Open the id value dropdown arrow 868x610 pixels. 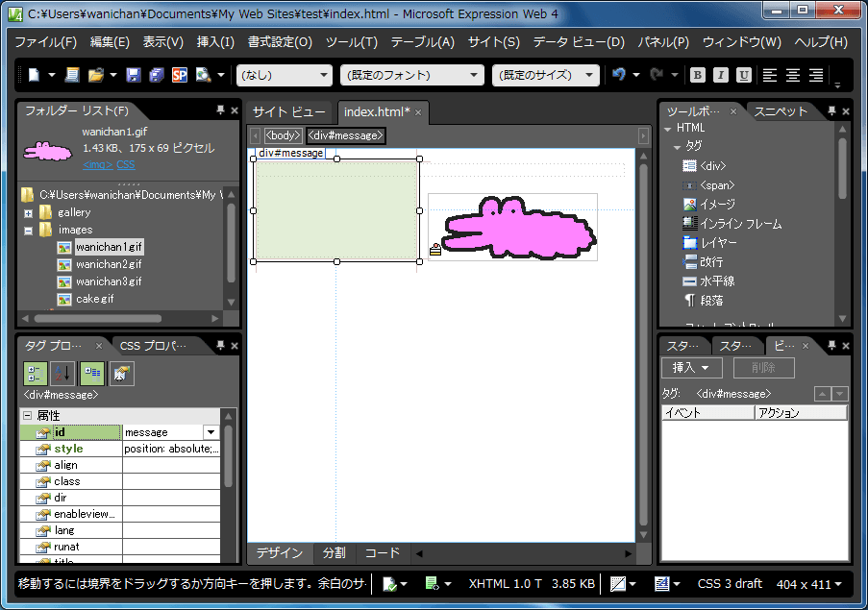tap(211, 432)
